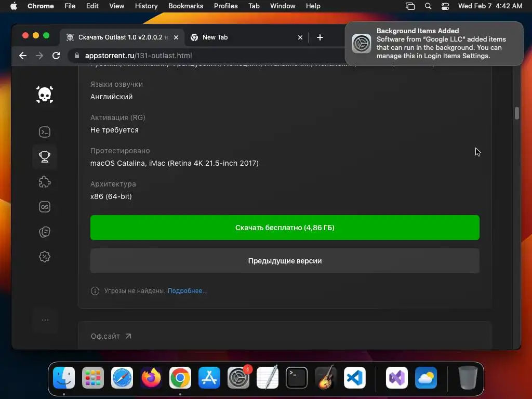The width and height of the screenshot is (532, 399).
Task: Select the Скачать Outlast tab
Action: [122, 37]
